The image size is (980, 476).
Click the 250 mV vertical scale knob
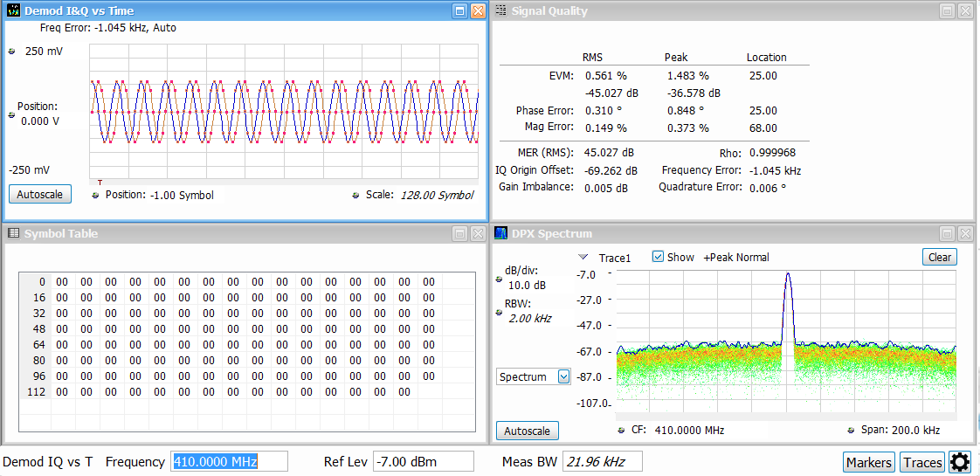12,52
